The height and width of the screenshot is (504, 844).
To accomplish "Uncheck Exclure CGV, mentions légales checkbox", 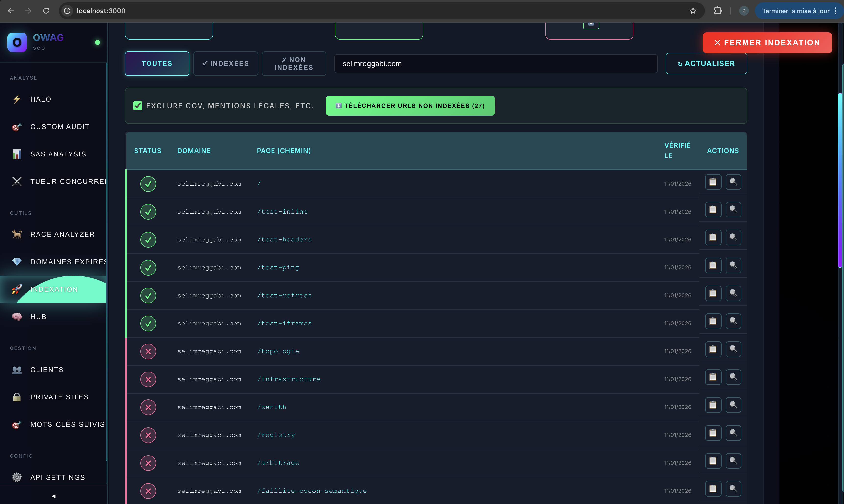I will pyautogui.click(x=138, y=106).
